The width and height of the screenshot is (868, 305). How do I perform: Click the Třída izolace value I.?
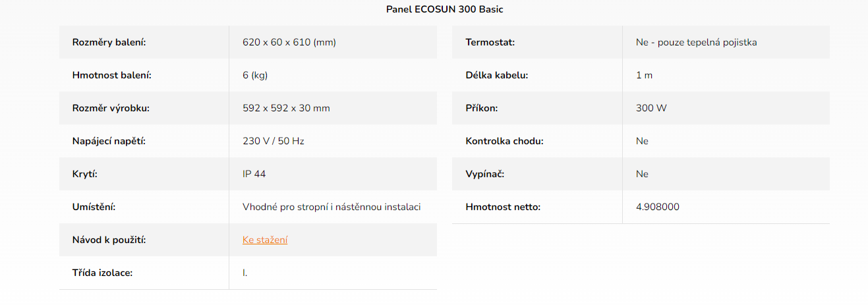pos(245,273)
